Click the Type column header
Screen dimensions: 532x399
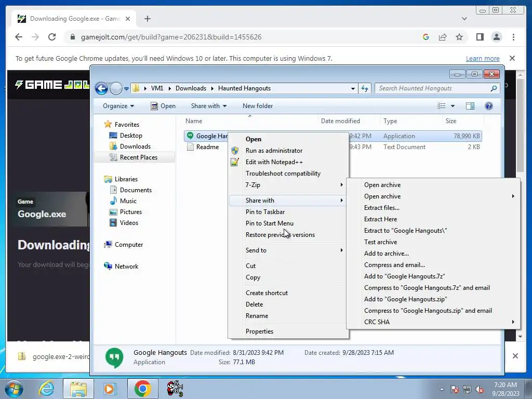[390, 121]
